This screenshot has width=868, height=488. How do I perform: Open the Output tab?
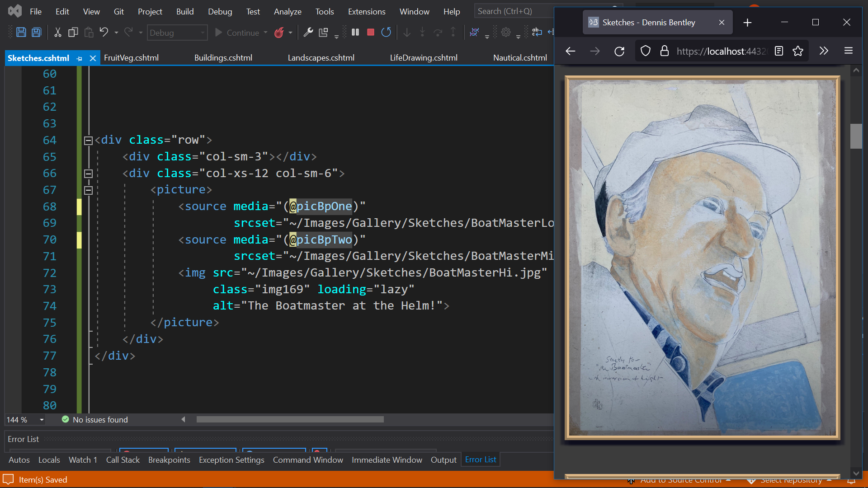(x=443, y=460)
